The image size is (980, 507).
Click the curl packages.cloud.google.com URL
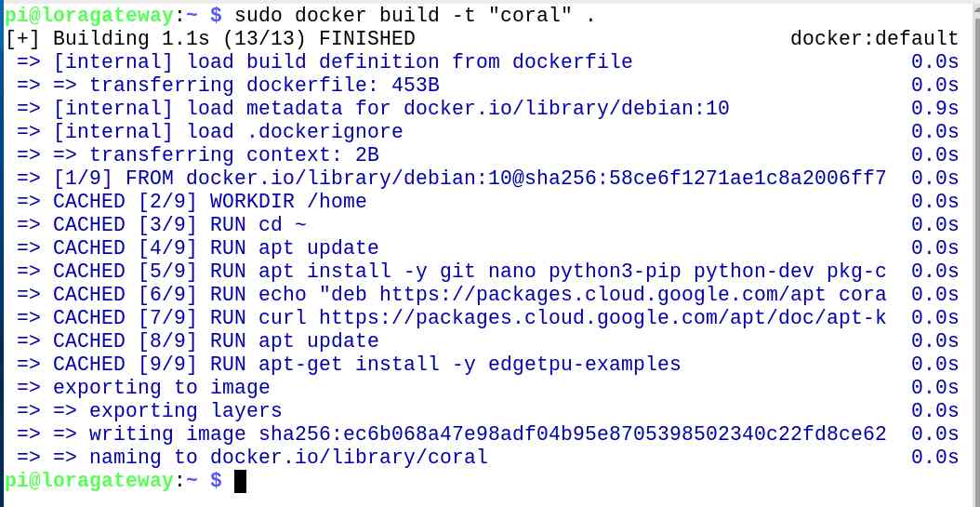pyautogui.click(x=603, y=317)
